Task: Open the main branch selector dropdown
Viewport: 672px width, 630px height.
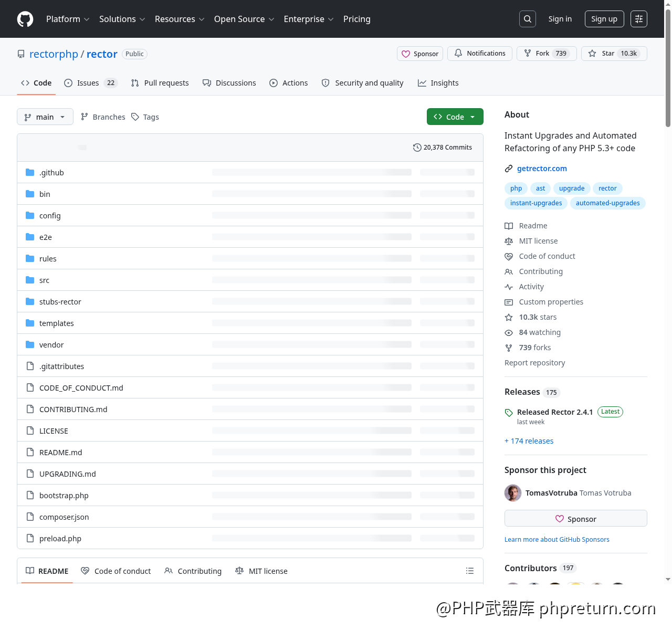Action: click(x=45, y=117)
